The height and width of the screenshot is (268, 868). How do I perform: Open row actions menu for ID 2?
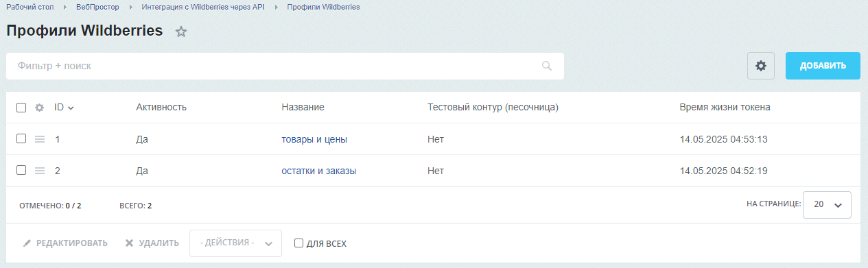coord(40,171)
